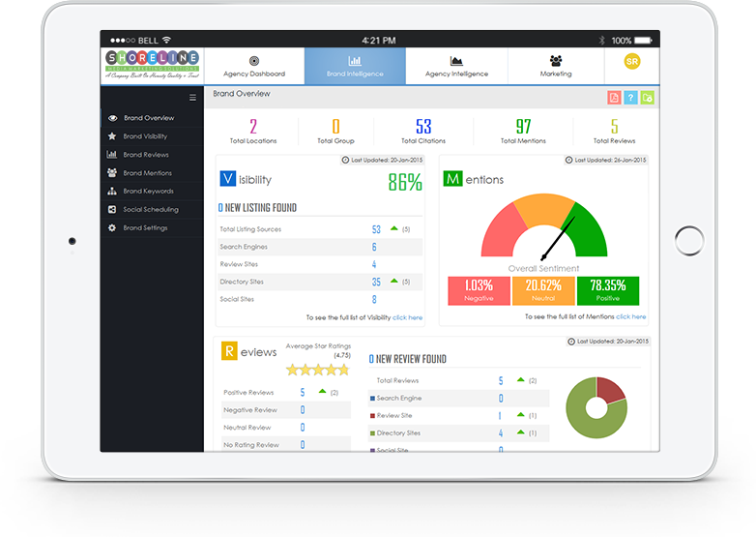The height and width of the screenshot is (537, 756).
Task: Select Brand Reviews in the sidebar
Action: point(145,155)
